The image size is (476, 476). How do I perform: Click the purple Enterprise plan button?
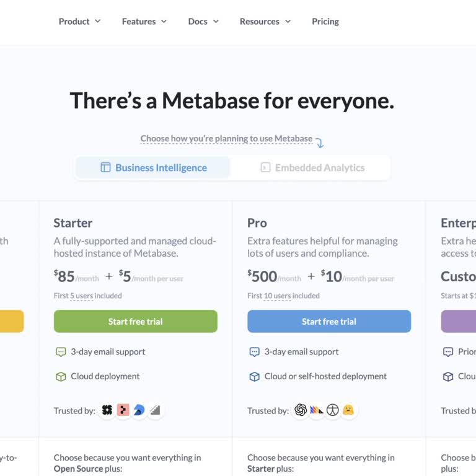click(x=459, y=322)
